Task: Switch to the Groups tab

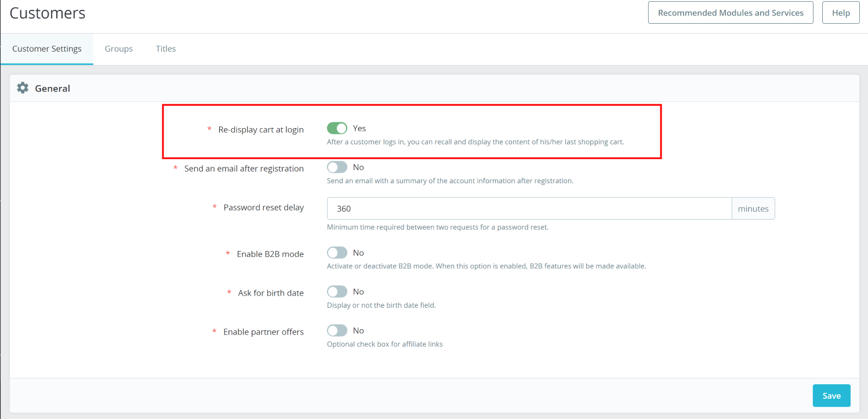Action: pyautogui.click(x=119, y=49)
